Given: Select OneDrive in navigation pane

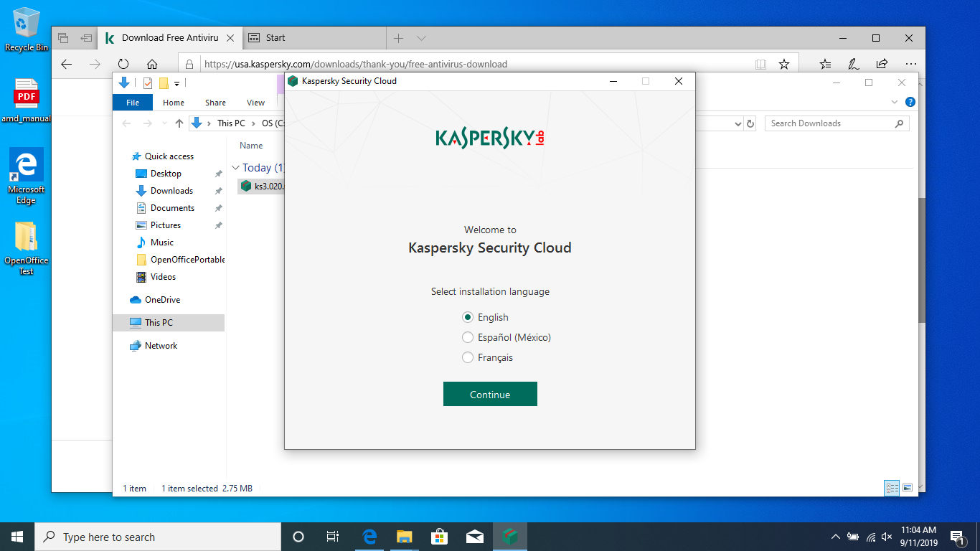Looking at the screenshot, I should [x=162, y=300].
